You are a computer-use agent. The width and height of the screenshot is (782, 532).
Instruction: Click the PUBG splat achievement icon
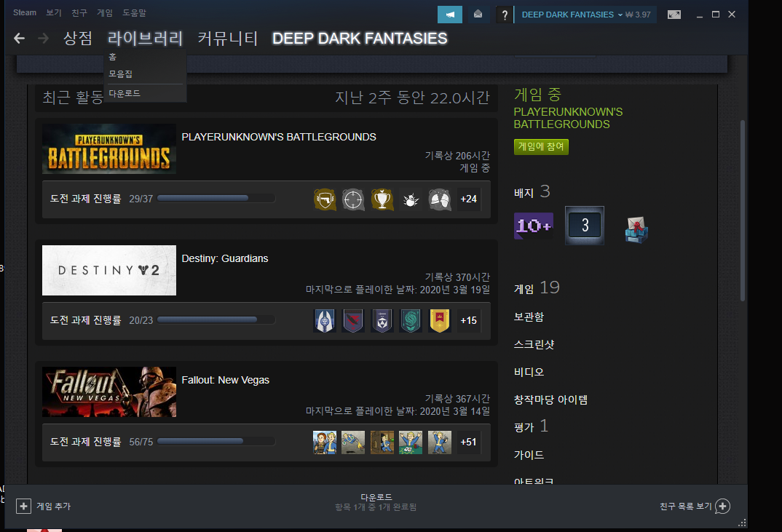click(411, 199)
